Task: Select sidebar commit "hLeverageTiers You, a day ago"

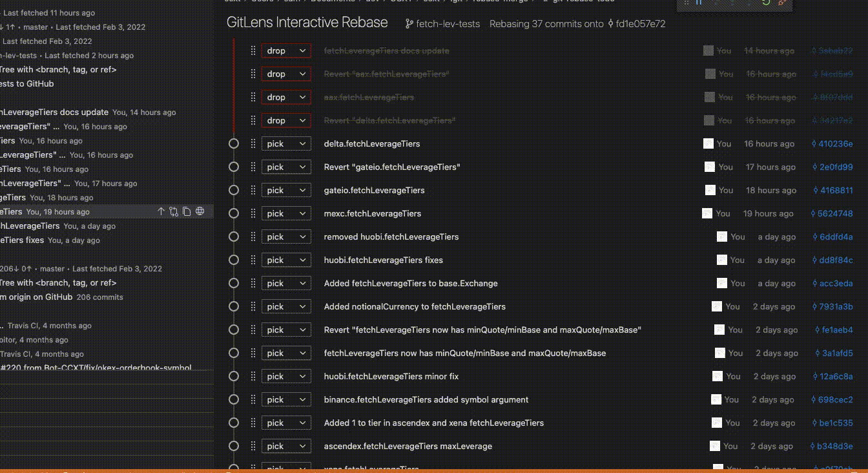Action: 57,226
